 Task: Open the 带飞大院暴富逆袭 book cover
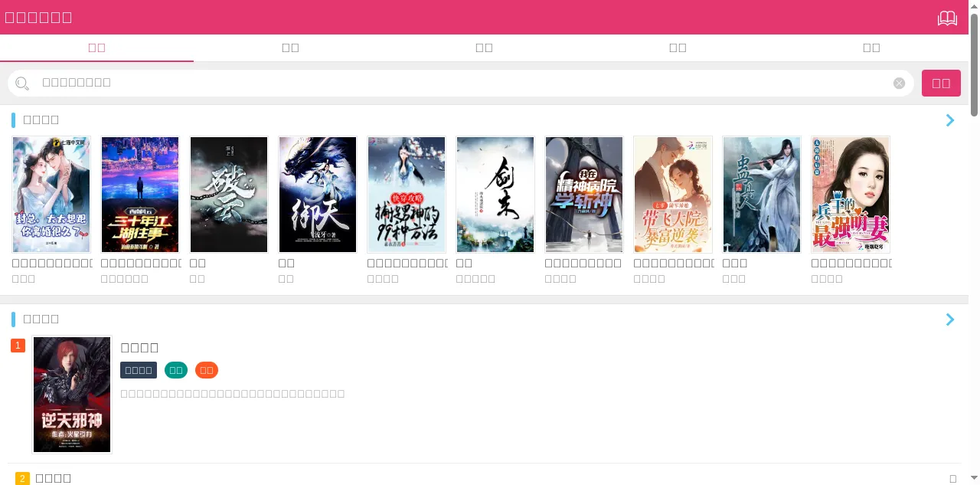673,195
